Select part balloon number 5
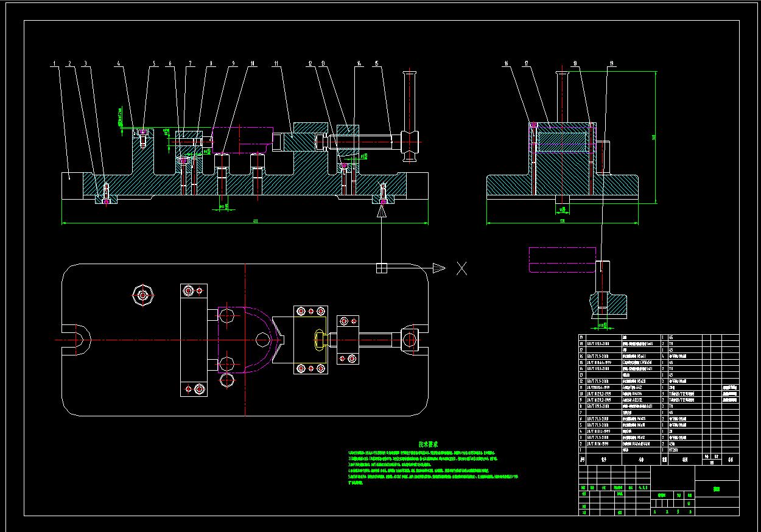 (154, 63)
